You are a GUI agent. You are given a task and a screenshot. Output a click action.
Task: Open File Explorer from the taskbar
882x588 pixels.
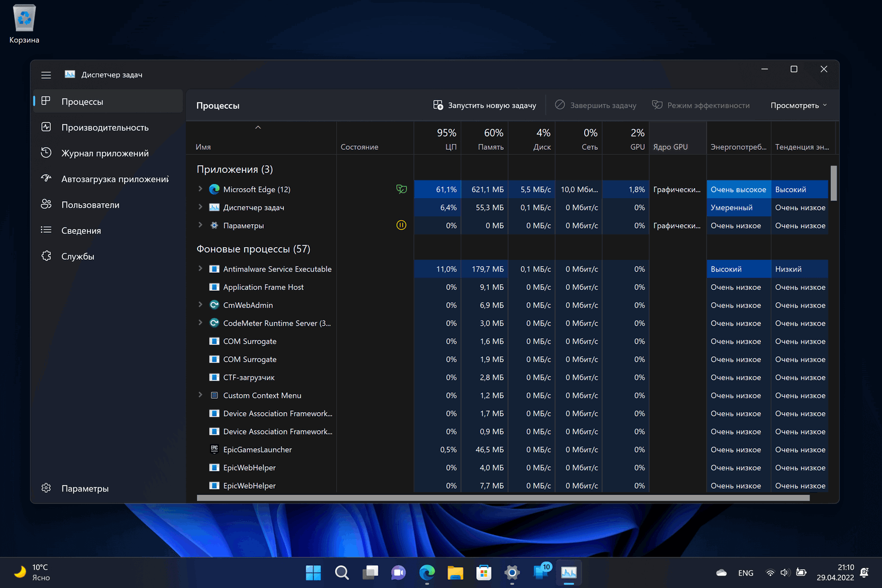click(x=455, y=572)
